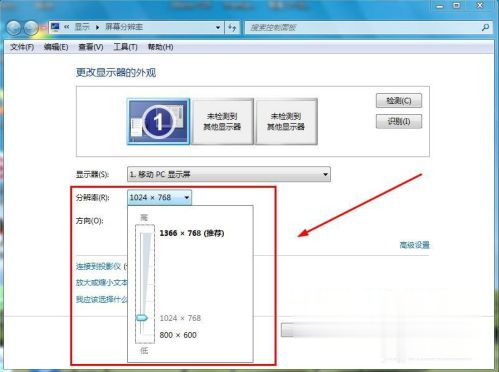Image resolution: width=499 pixels, height=372 pixels.
Task: Click the control panel icon in address bar
Action: (x=55, y=27)
